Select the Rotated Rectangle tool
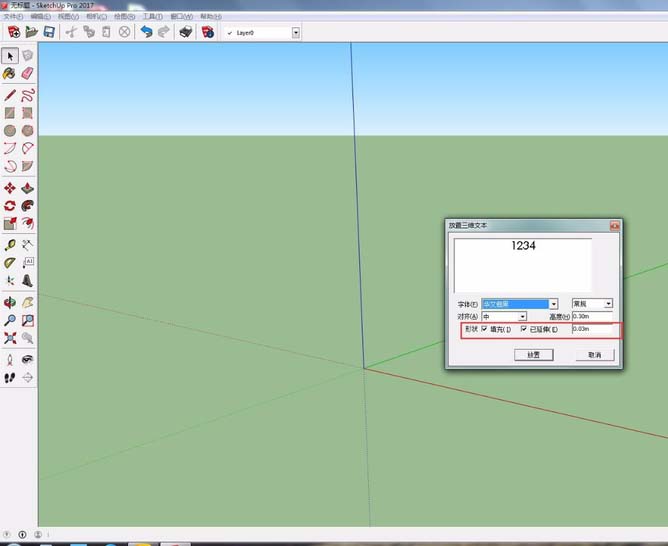Image resolution: width=668 pixels, height=546 pixels. click(x=27, y=113)
